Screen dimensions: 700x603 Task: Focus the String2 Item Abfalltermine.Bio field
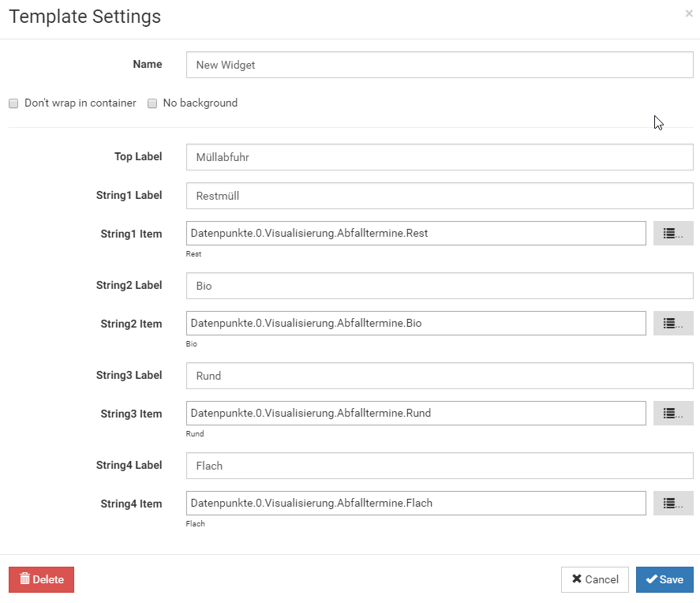[x=416, y=324]
